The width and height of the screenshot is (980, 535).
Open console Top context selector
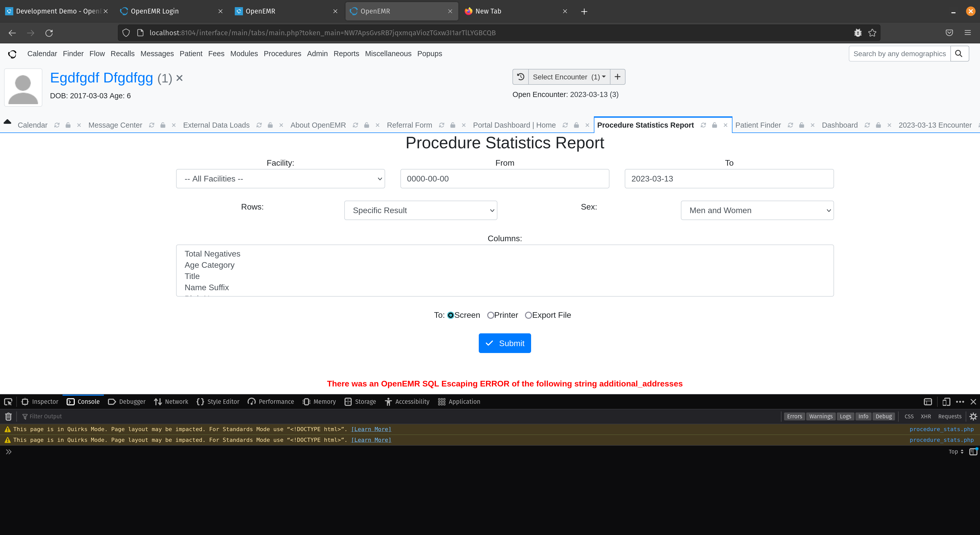pyautogui.click(x=956, y=452)
